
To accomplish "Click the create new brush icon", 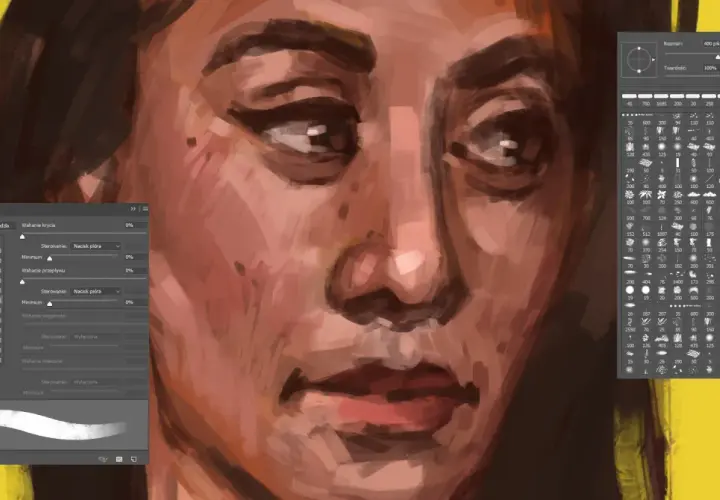I will pos(134,459).
